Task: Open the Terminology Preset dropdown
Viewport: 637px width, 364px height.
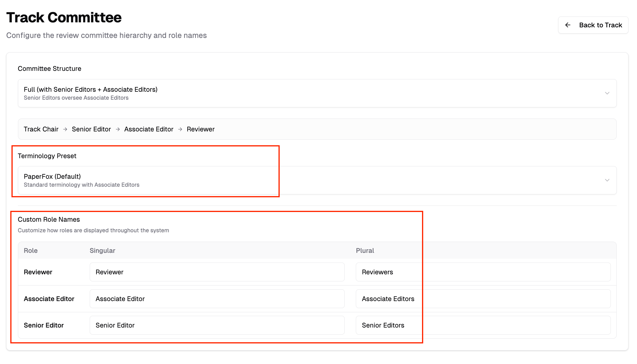Action: (317, 180)
